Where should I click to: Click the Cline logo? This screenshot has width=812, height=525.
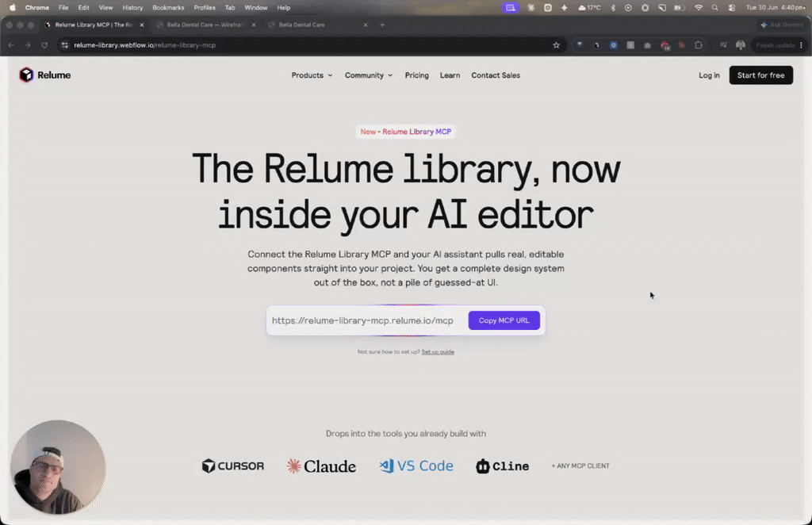coord(502,466)
